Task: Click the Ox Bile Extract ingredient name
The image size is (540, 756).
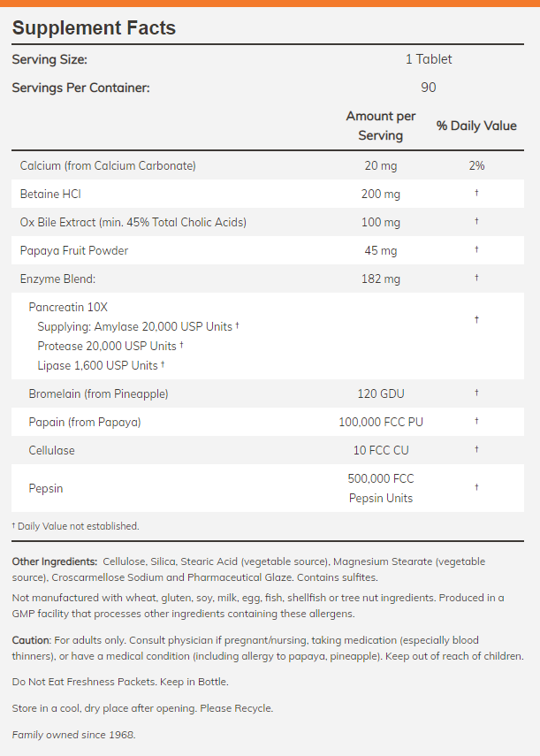Action: pos(133,222)
